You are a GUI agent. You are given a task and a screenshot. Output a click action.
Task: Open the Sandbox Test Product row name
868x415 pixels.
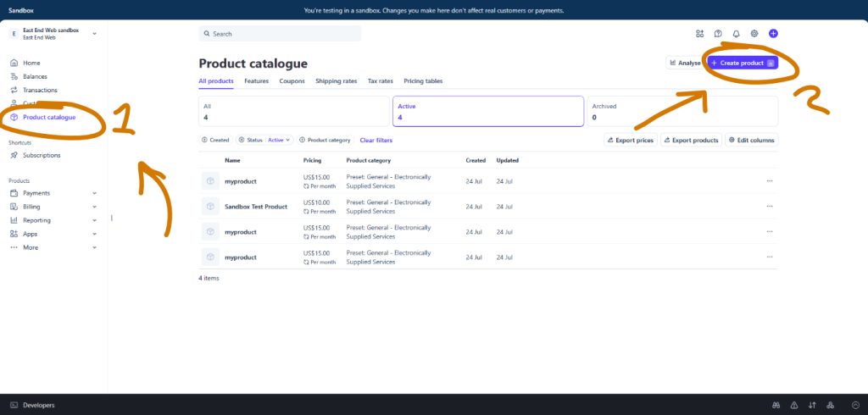coord(256,207)
